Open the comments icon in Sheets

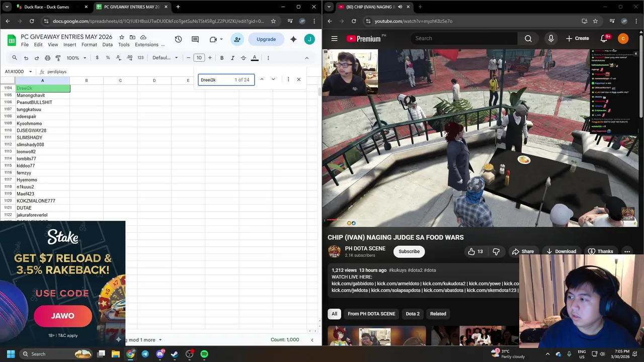[x=195, y=39]
